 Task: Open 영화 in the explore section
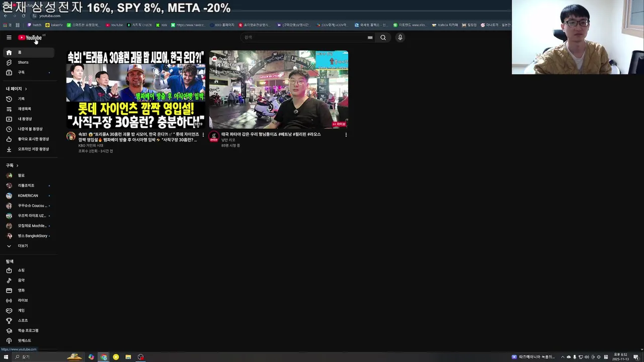(x=29, y=290)
